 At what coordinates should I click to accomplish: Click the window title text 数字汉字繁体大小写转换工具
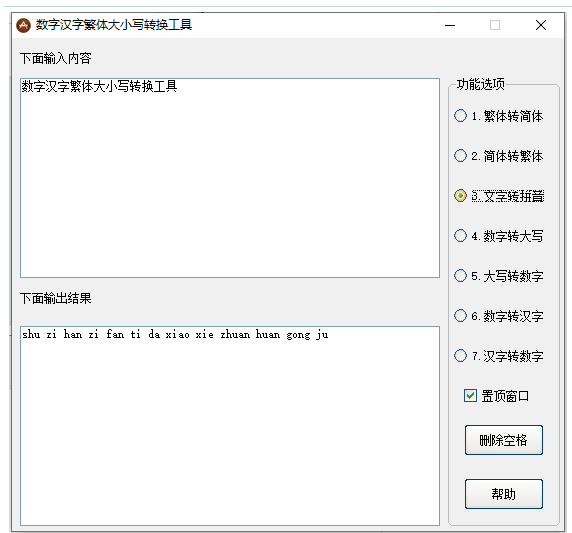[114, 25]
